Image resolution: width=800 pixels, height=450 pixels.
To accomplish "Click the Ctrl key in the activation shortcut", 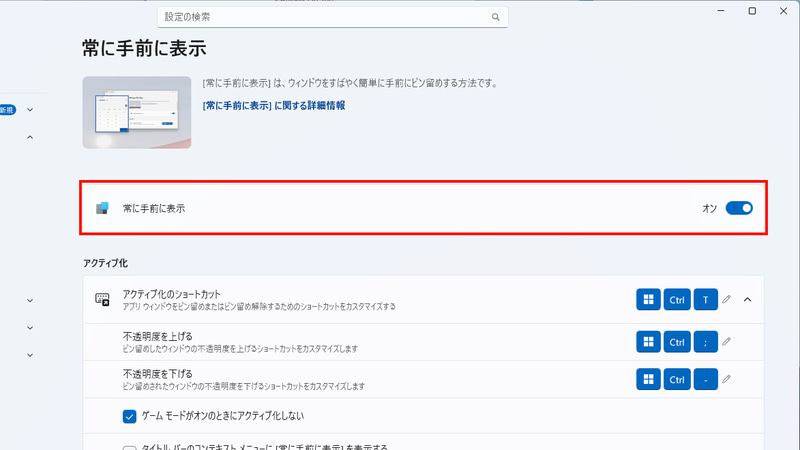I will coord(677,299).
